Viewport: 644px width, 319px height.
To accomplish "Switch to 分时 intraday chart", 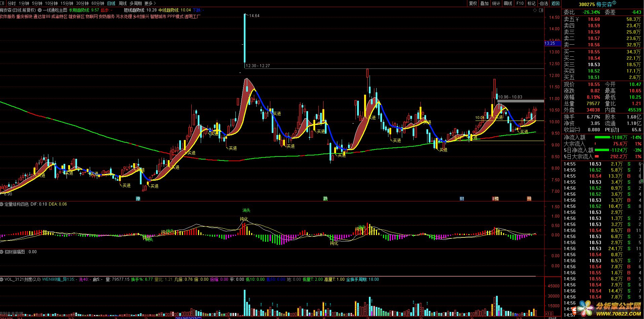I will point(11,3).
